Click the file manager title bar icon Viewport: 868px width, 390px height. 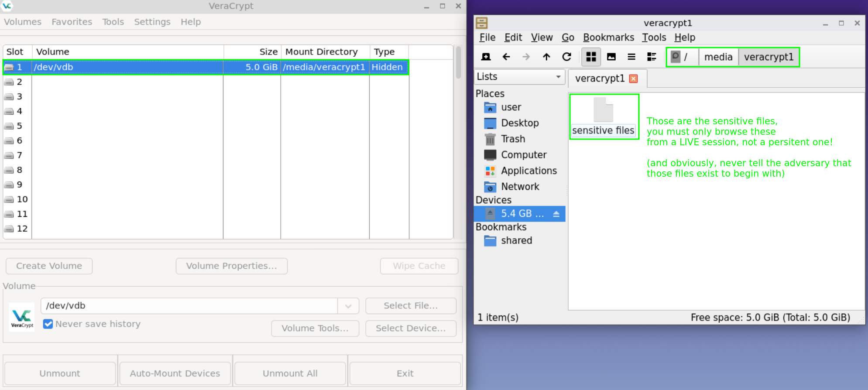482,23
